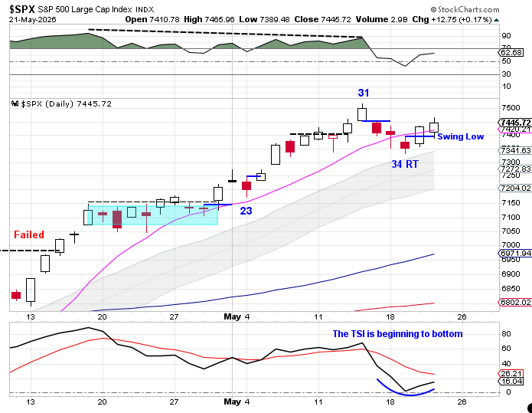Click the Swing Low annotation label
The height and width of the screenshot is (413, 532).
click(460, 136)
